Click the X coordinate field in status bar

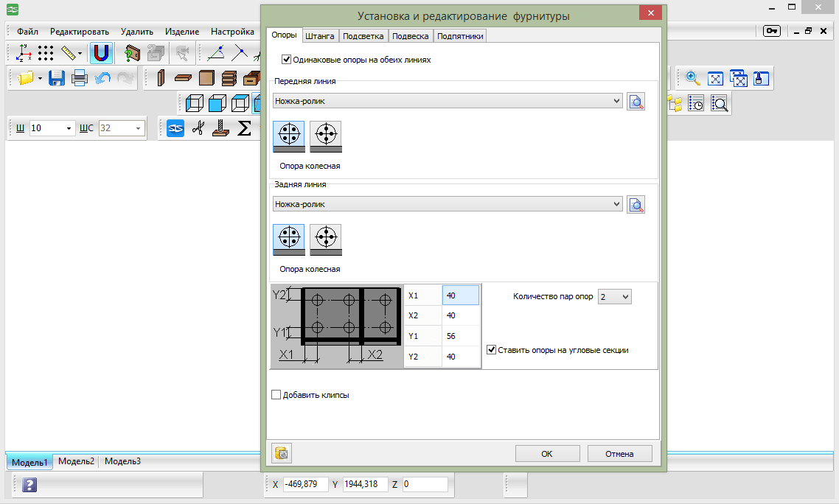click(305, 484)
